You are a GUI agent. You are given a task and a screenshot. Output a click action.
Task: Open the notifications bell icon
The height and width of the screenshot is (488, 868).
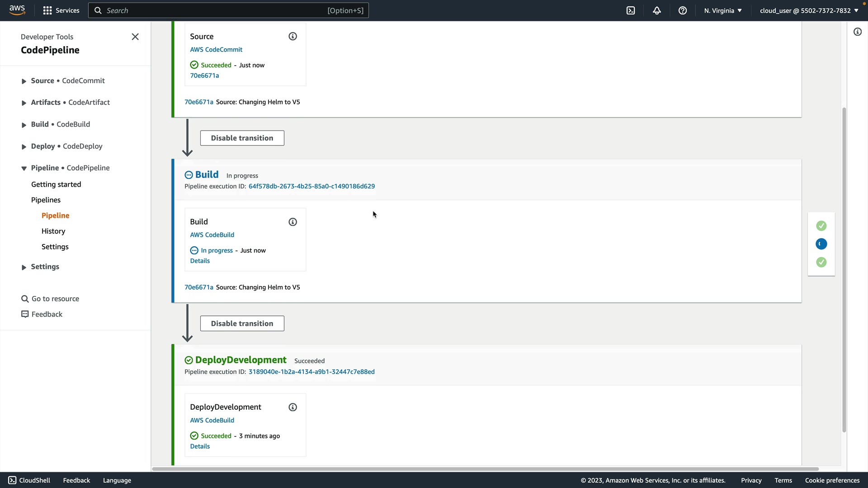[657, 10]
